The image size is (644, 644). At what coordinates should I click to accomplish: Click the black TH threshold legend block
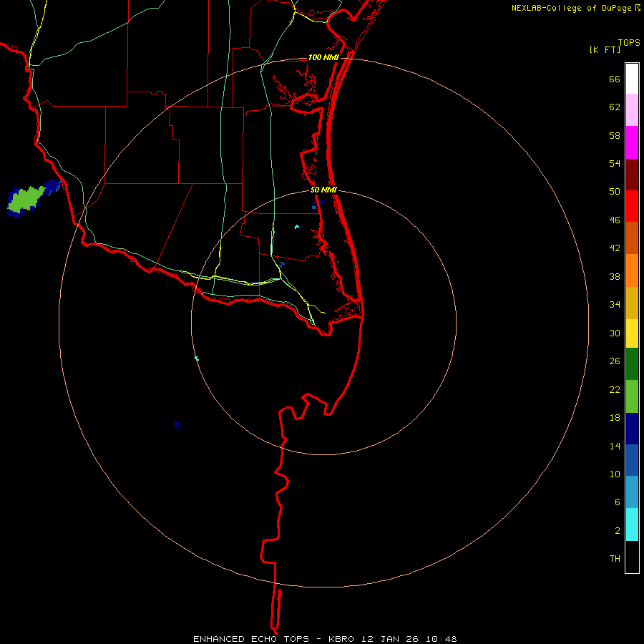[632, 557]
